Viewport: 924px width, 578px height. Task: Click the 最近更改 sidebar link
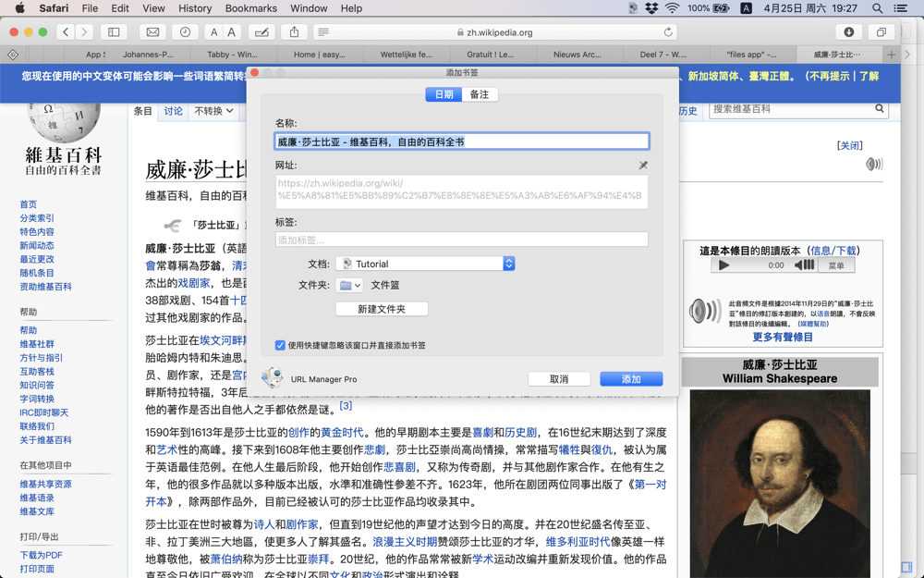[37, 259]
